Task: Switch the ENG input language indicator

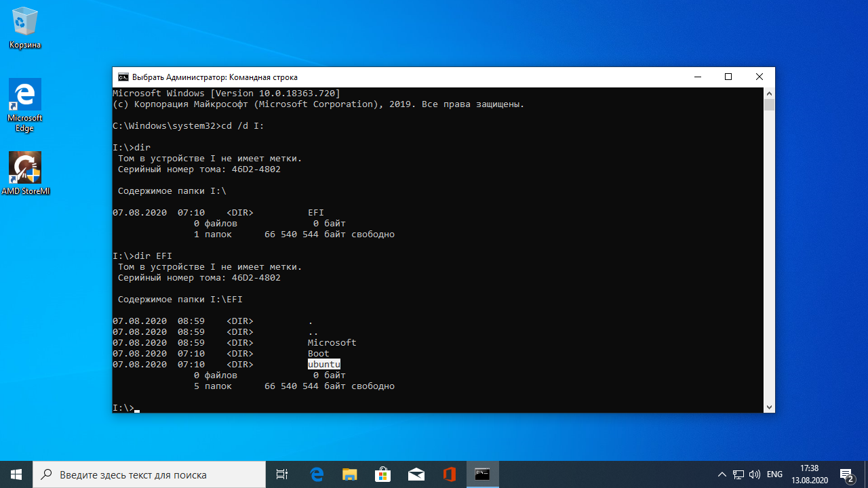Action: pos(774,474)
